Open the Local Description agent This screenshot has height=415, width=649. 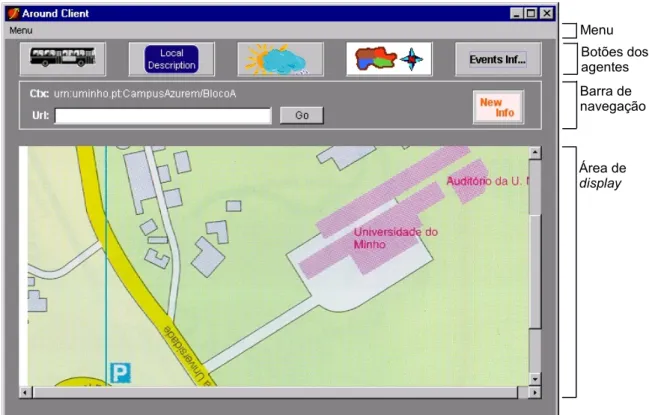point(171,59)
